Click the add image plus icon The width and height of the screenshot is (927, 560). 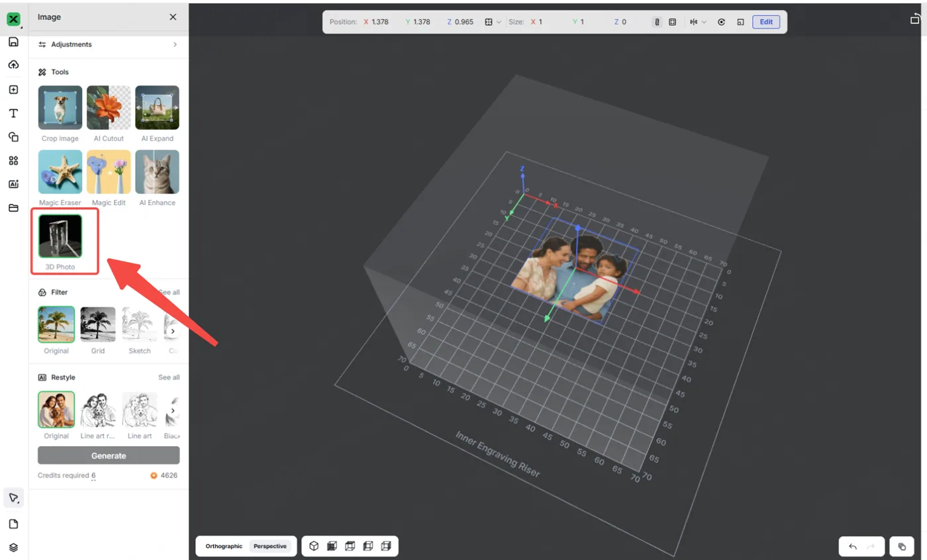[x=13, y=89]
